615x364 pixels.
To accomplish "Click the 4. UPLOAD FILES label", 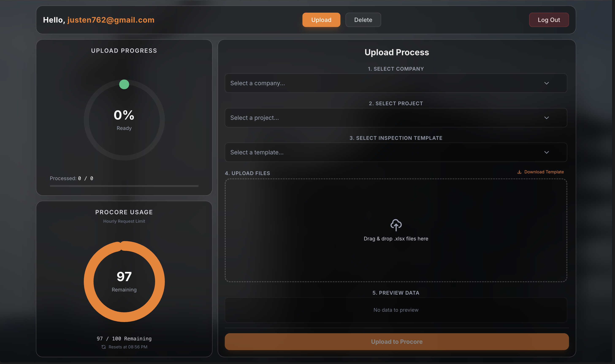I will (x=247, y=173).
